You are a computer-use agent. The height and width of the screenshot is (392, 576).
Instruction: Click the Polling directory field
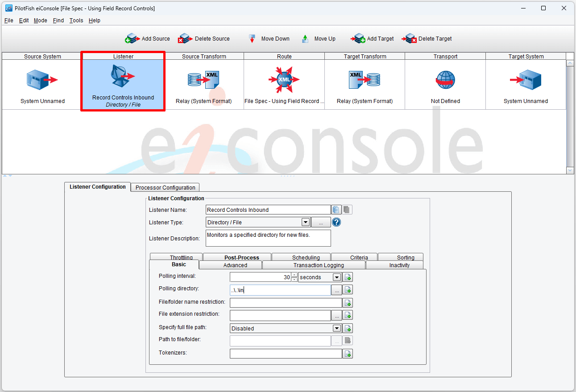click(x=280, y=290)
